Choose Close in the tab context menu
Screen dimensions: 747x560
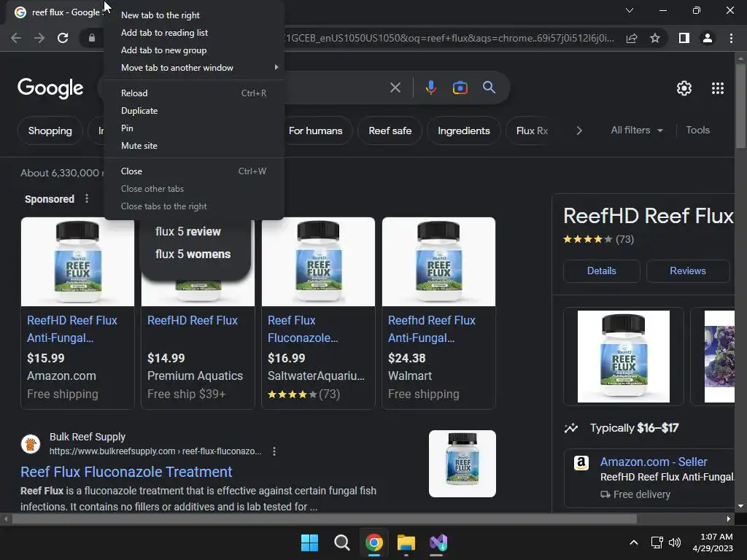coord(194,171)
